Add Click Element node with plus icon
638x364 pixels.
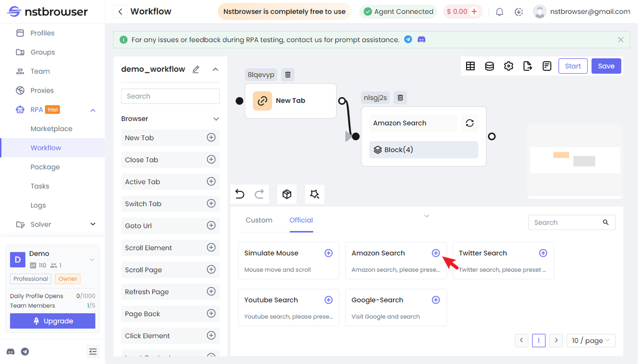point(211,336)
